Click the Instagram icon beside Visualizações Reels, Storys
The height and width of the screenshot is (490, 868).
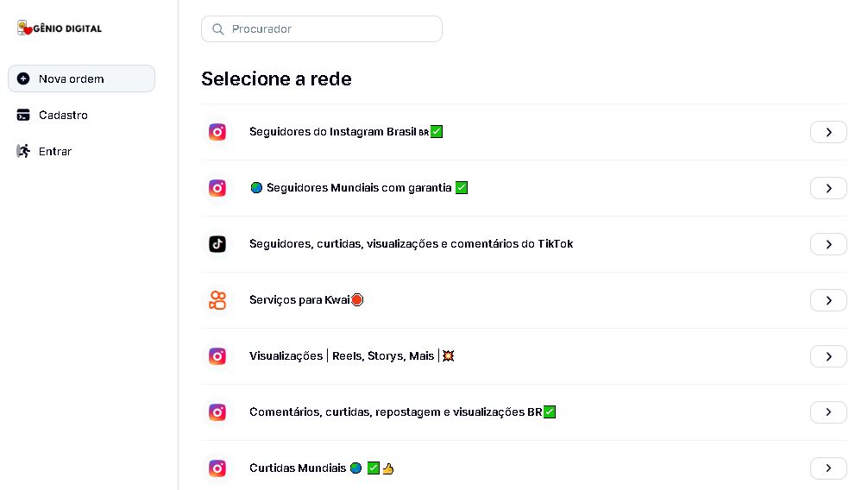[217, 356]
